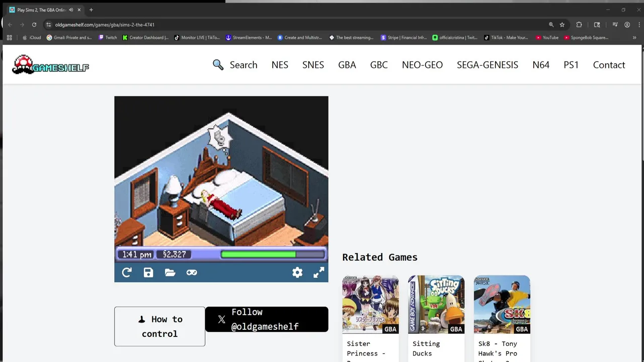Bookmark this page with star icon

(x=562, y=25)
